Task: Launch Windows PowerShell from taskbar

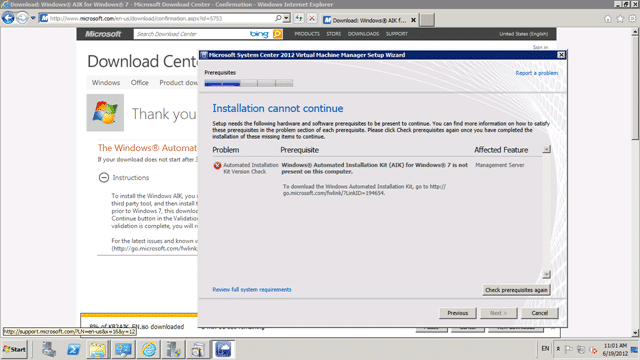Action: [x=74, y=349]
